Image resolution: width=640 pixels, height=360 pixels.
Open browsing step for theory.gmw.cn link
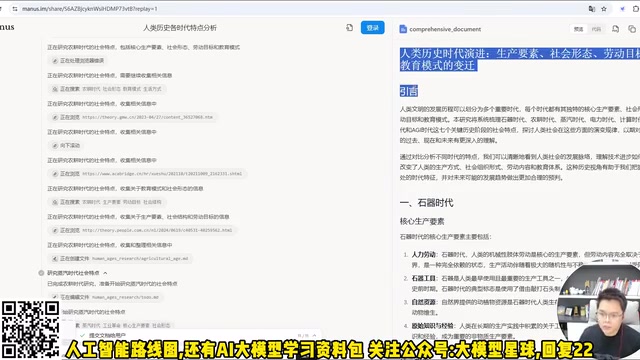coord(133,117)
